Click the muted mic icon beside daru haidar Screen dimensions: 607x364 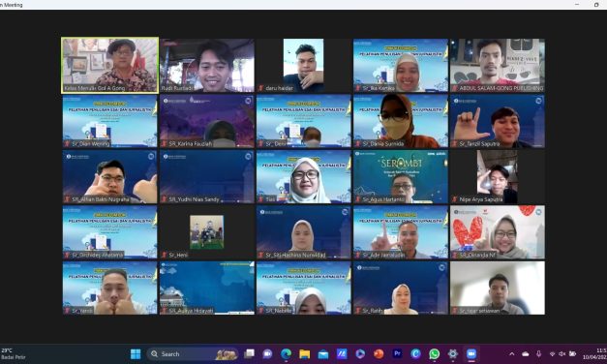(261, 88)
